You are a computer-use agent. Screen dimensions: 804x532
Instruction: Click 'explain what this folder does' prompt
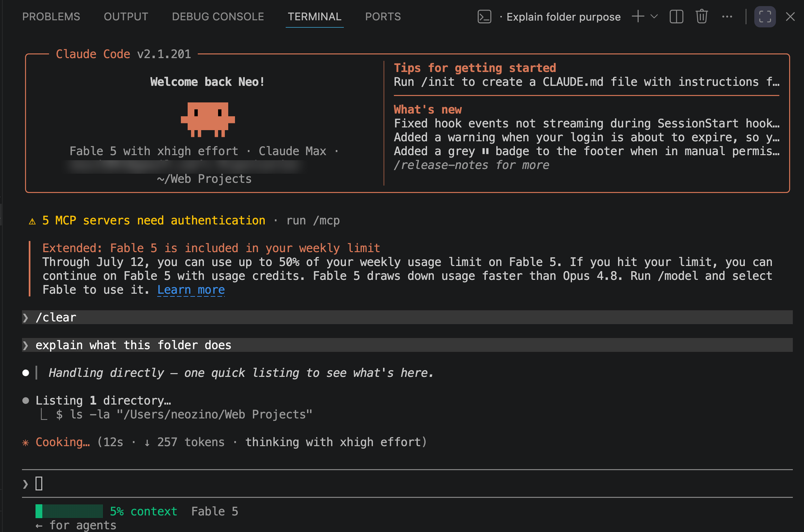click(407, 345)
